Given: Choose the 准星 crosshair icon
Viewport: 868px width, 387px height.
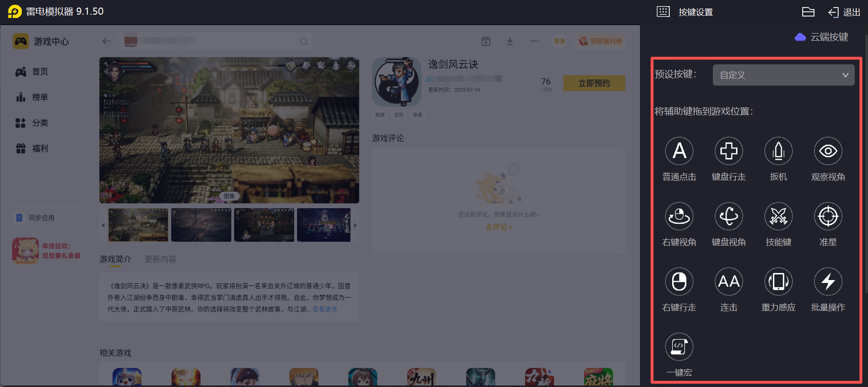Looking at the screenshot, I should [x=828, y=216].
